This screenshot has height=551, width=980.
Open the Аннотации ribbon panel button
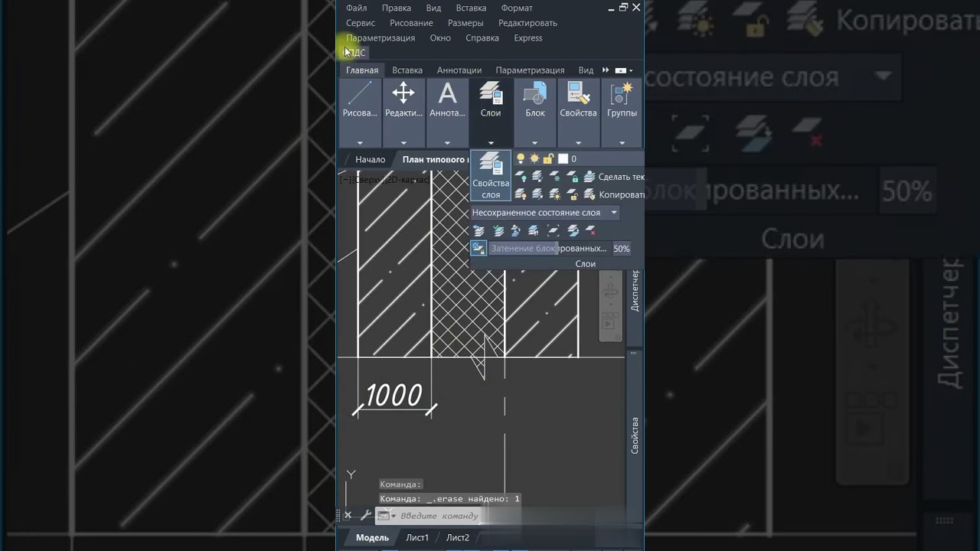pyautogui.click(x=447, y=112)
